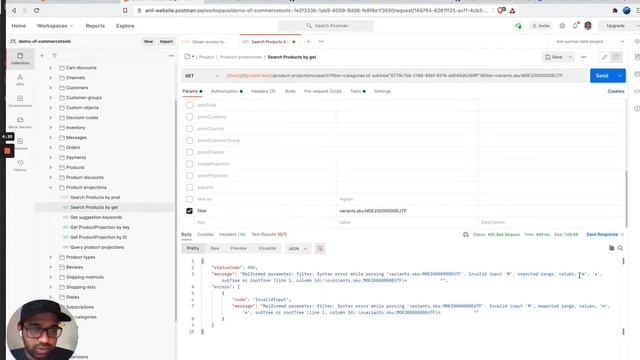Enable the priceCustomerGroup parameter checkbox
The width and height of the screenshot is (640, 360).
[x=189, y=140]
